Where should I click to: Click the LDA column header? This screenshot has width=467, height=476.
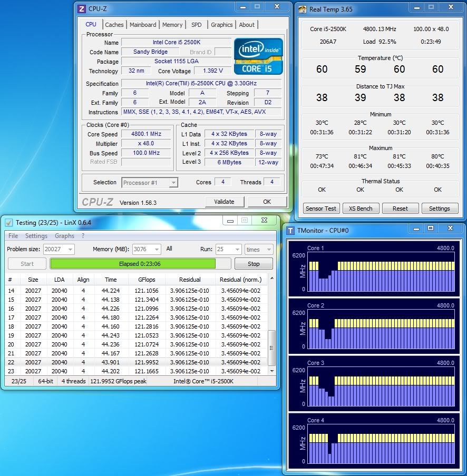(59, 280)
